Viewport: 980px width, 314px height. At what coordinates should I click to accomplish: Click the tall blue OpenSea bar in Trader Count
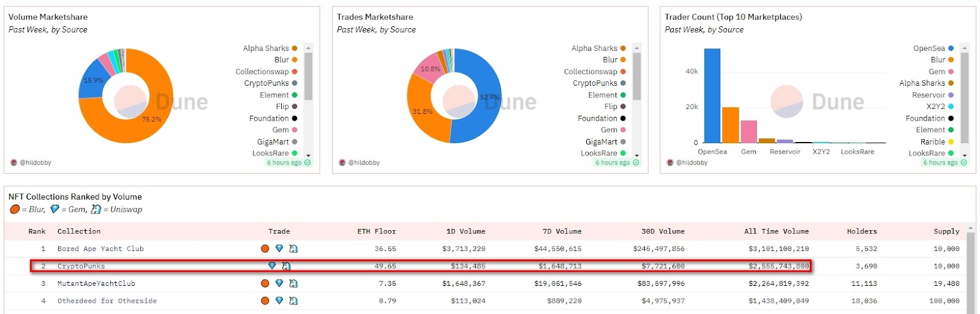click(x=712, y=95)
